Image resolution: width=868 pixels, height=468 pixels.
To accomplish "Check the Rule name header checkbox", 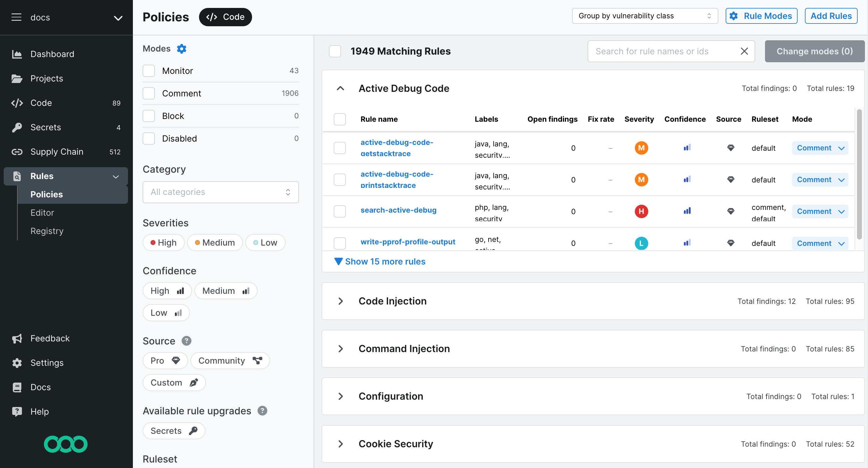I will click(340, 119).
